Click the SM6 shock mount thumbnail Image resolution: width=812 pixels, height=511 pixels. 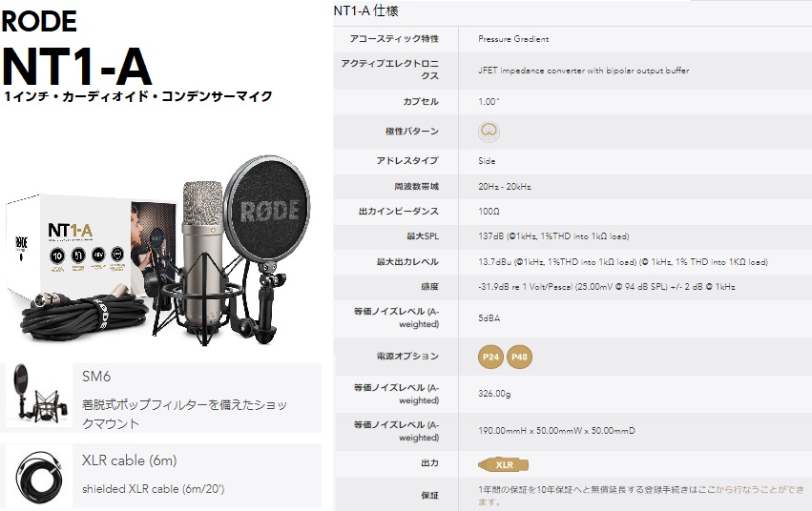tap(39, 397)
